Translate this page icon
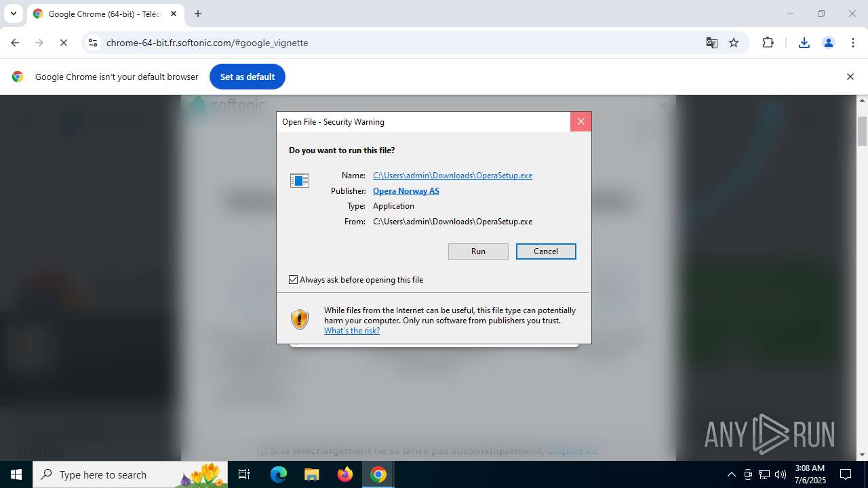Image resolution: width=868 pixels, height=488 pixels. pos(711,43)
